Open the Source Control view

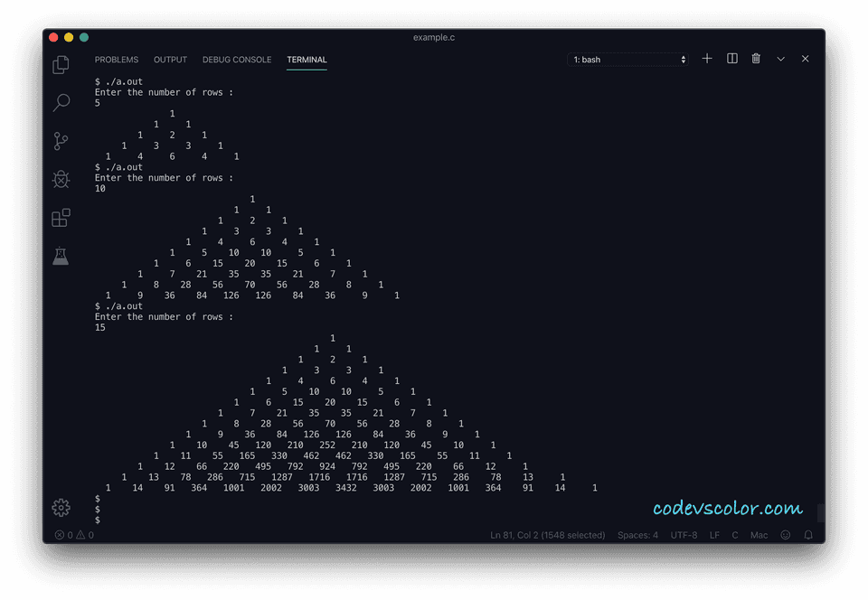(61, 141)
